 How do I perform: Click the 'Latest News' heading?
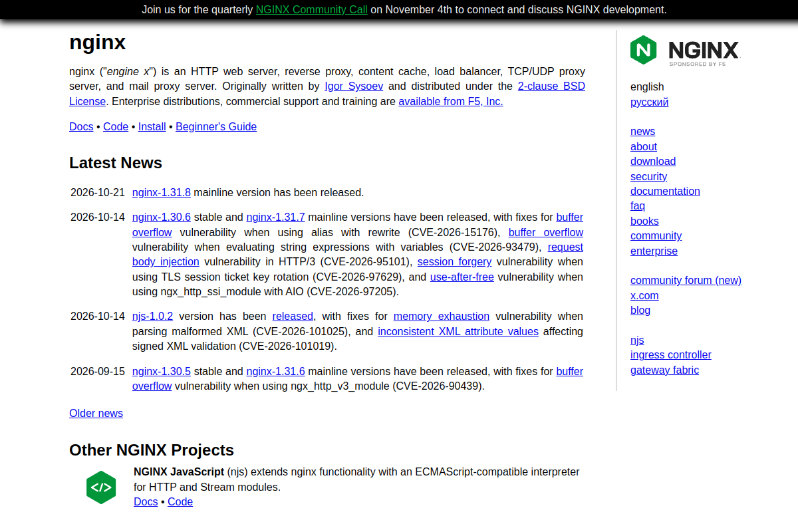[x=116, y=163]
